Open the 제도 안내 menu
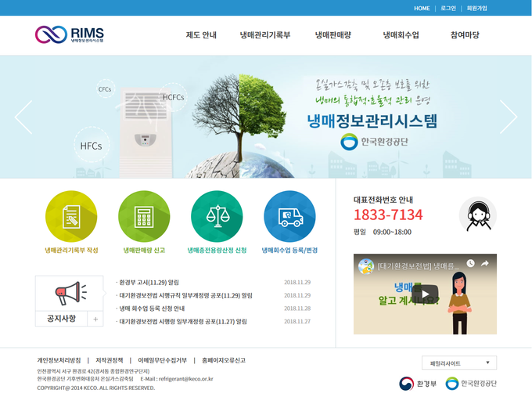Image resolution: width=532 pixels, height=408 pixels. pos(201,35)
